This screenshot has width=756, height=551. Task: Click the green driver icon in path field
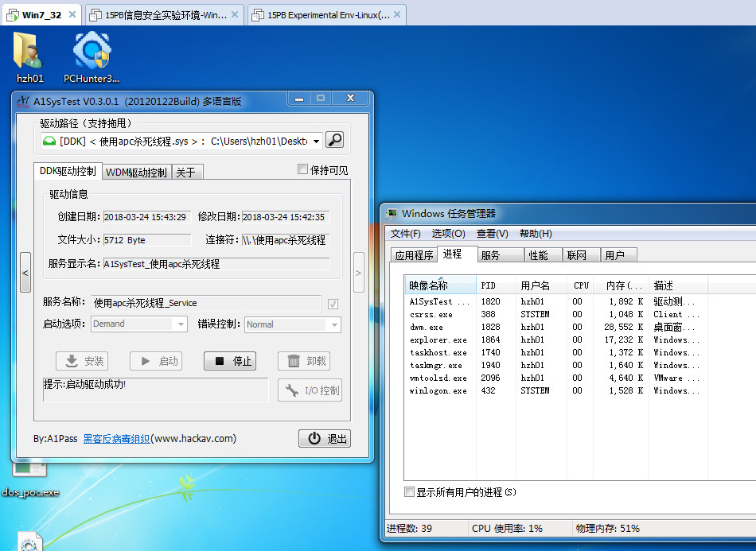click(49, 141)
